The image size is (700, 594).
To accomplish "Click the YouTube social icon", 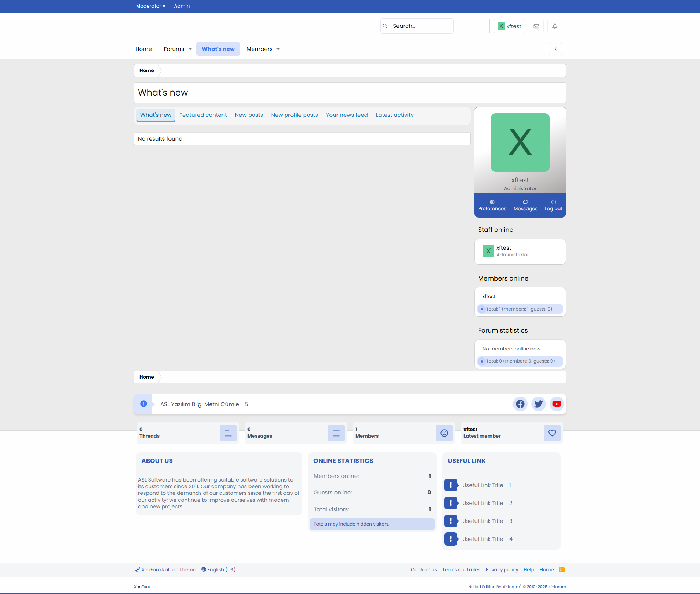I will point(556,404).
